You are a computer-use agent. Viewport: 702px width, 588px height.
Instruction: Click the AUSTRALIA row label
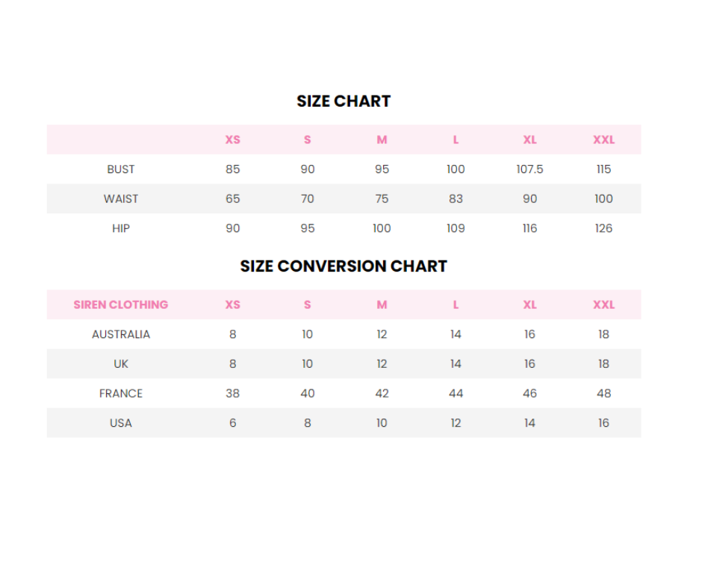pos(120,334)
